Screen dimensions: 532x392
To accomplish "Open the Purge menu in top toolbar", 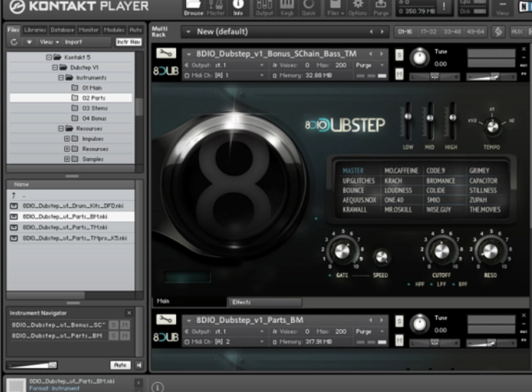I will (380, 7).
